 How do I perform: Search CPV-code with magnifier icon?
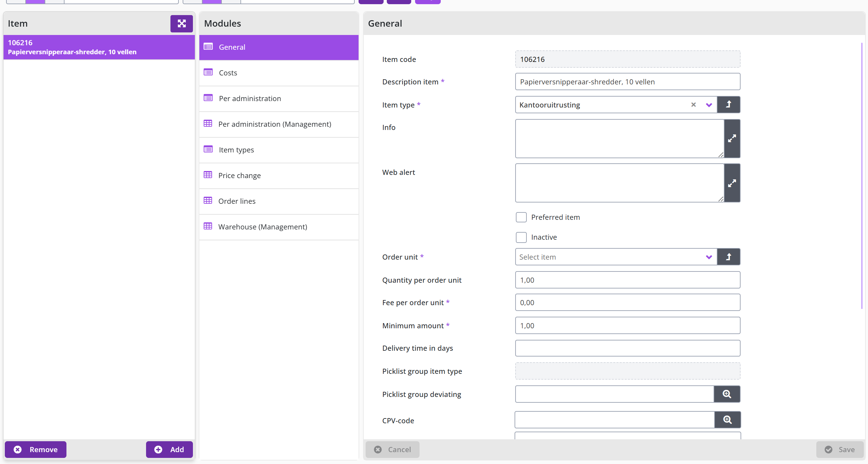[x=727, y=419]
